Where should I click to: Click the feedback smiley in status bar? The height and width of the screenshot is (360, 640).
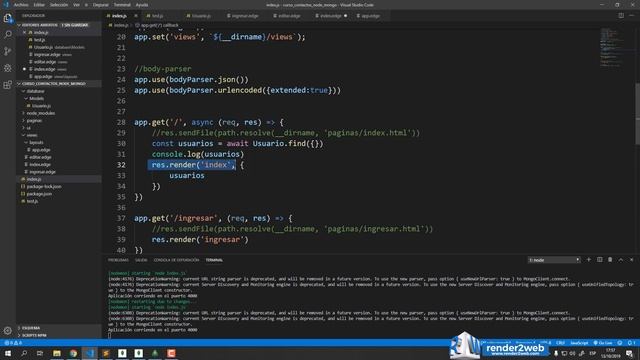[620, 343]
